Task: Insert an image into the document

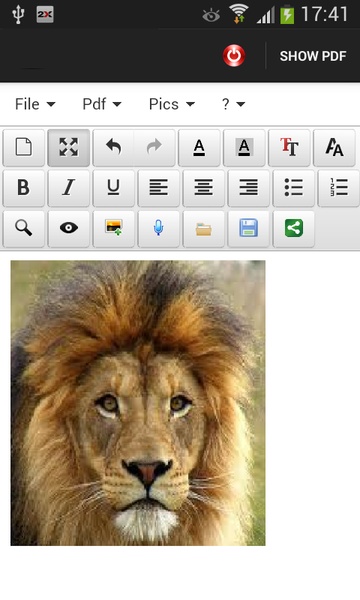Action: [x=114, y=228]
